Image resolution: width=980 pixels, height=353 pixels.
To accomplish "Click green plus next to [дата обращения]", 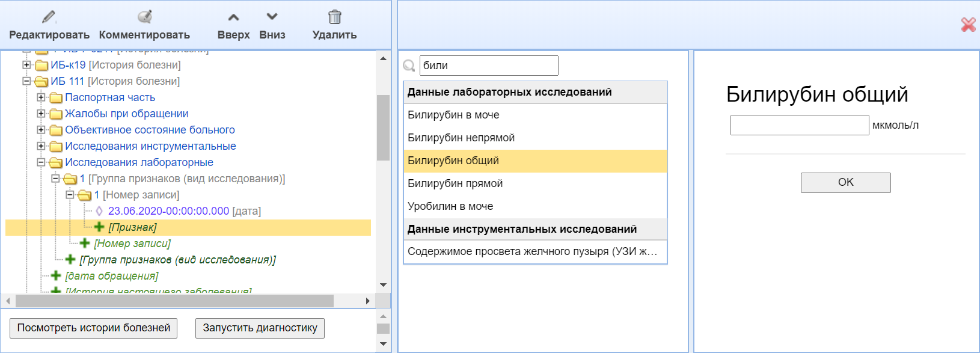I will point(56,275).
